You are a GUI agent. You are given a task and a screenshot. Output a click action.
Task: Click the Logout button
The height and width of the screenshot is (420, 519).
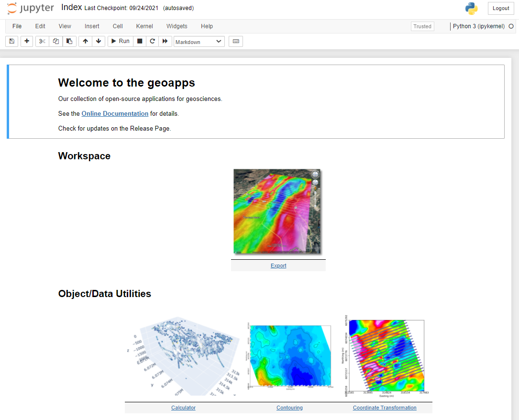(x=501, y=8)
